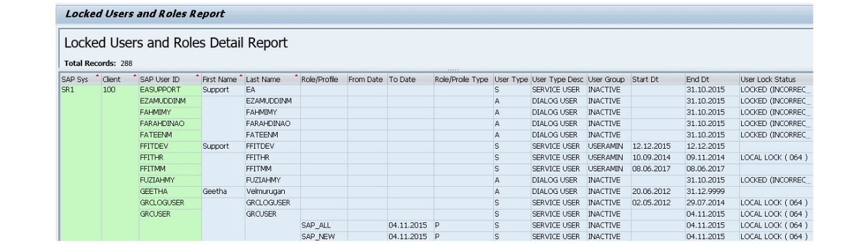Click Support first name in EASUPPORT row
Screen dimensions: 868x245
223,90
